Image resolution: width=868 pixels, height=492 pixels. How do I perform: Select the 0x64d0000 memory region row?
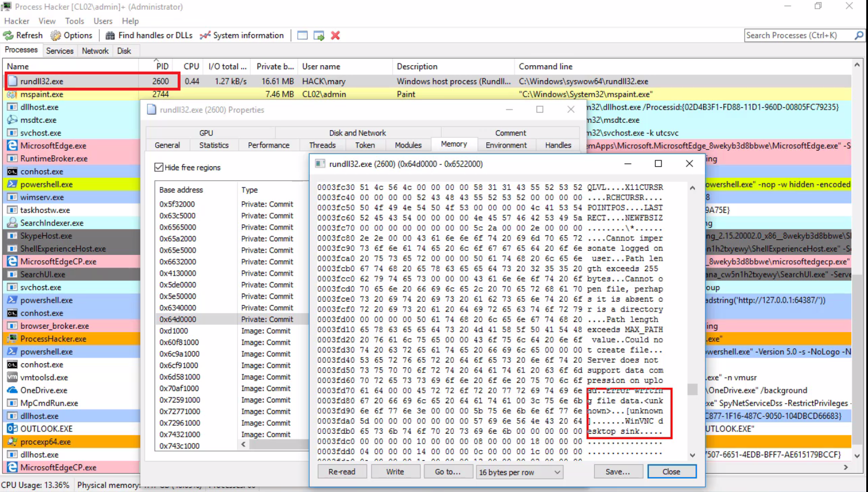233,319
